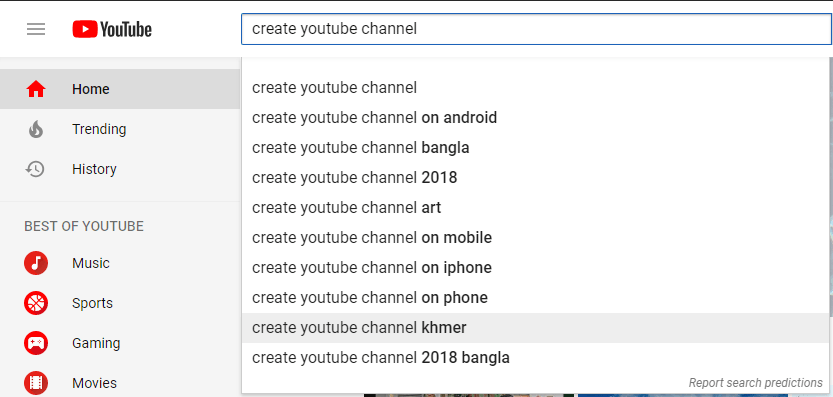Select "create youtube channel art" suggestion
Viewport: 833px width, 397px height.
(x=536, y=207)
